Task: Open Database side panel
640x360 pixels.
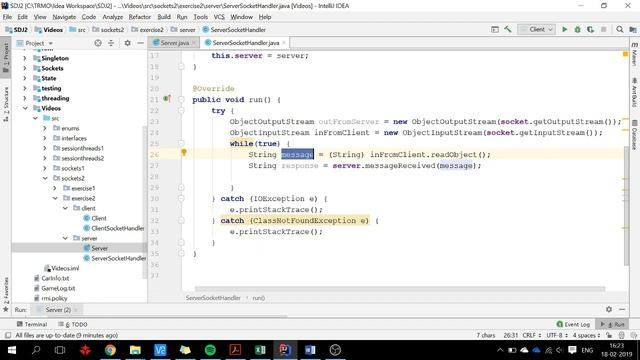Action: (x=634, y=135)
